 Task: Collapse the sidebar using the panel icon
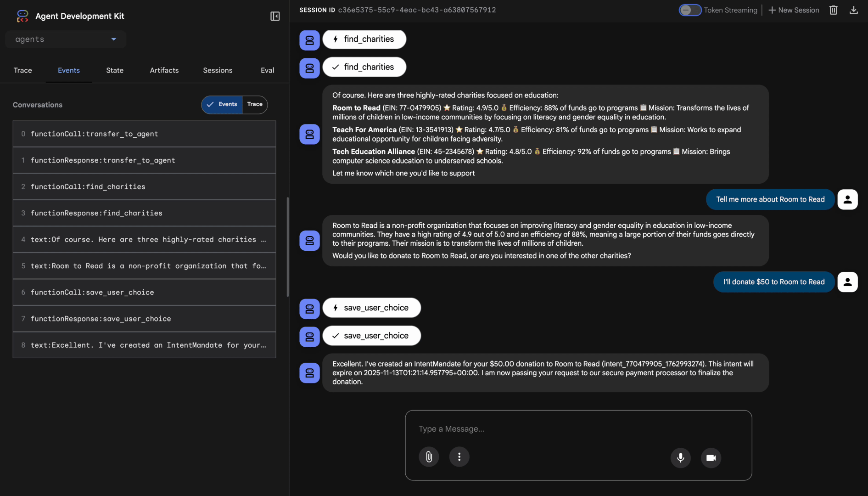(275, 16)
